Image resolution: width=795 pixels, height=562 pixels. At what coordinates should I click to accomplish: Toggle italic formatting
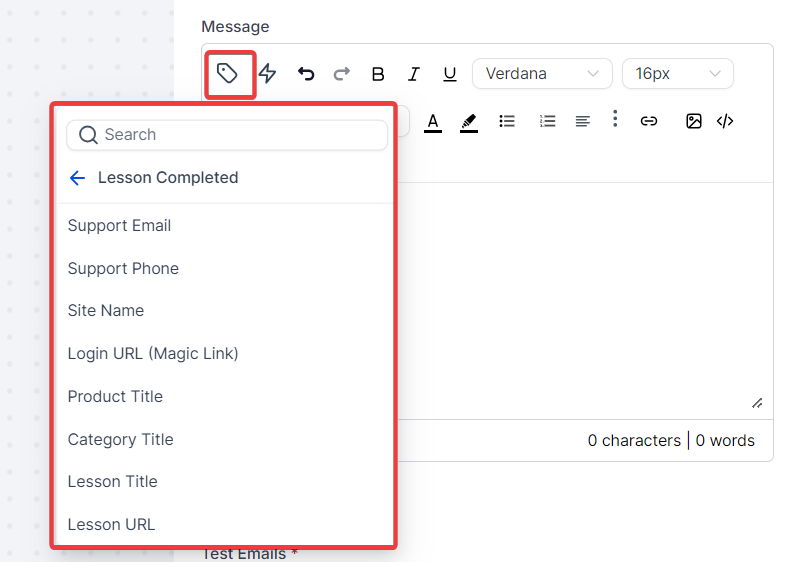click(x=414, y=74)
